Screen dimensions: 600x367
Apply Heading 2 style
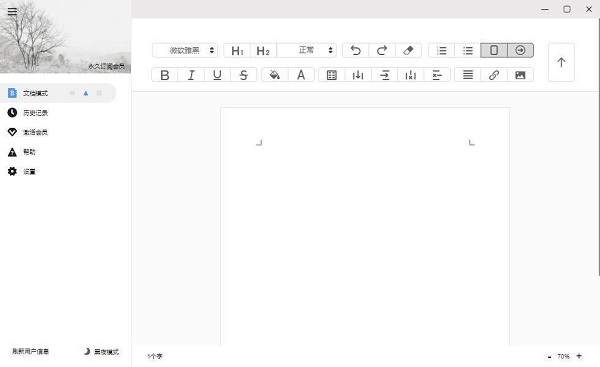pyautogui.click(x=263, y=51)
